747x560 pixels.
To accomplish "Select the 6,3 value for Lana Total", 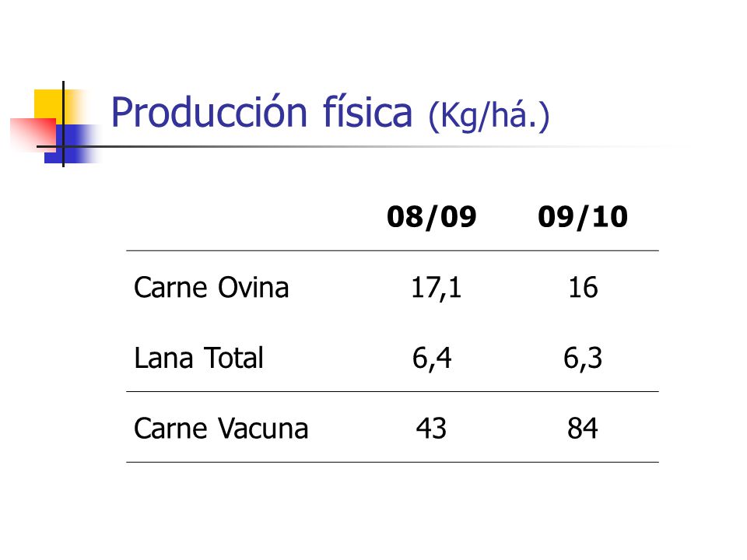I will point(583,359).
